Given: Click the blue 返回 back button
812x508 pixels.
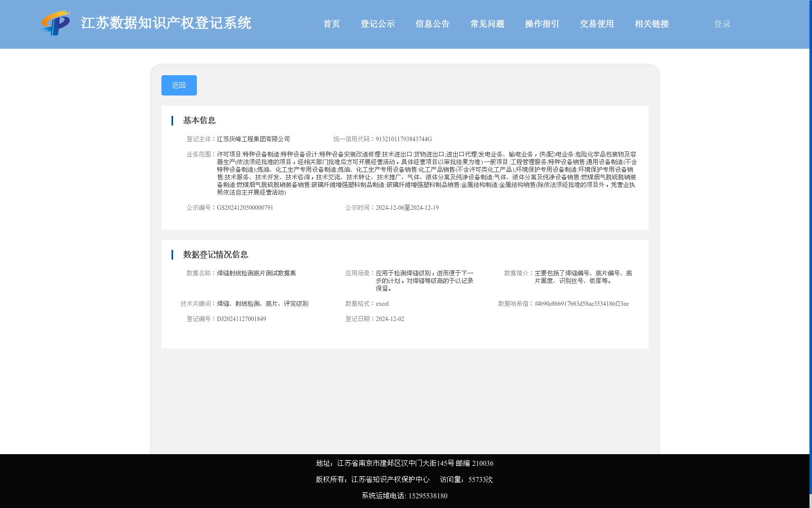Looking at the screenshot, I should (179, 85).
